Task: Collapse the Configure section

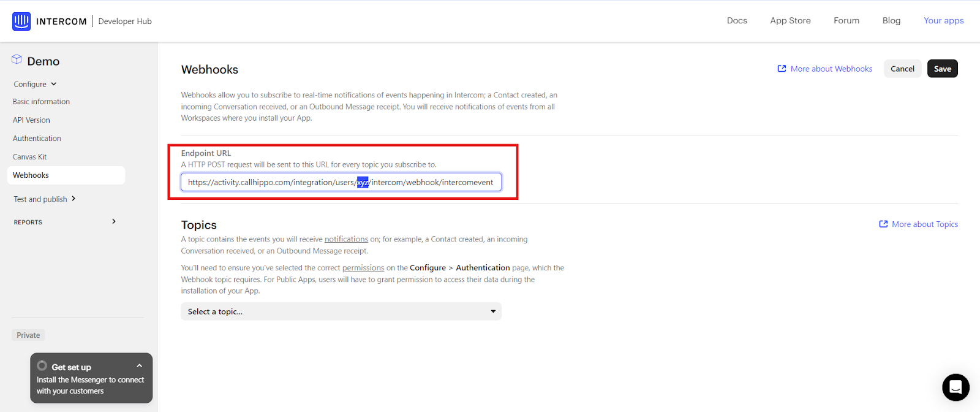Action: (x=35, y=84)
